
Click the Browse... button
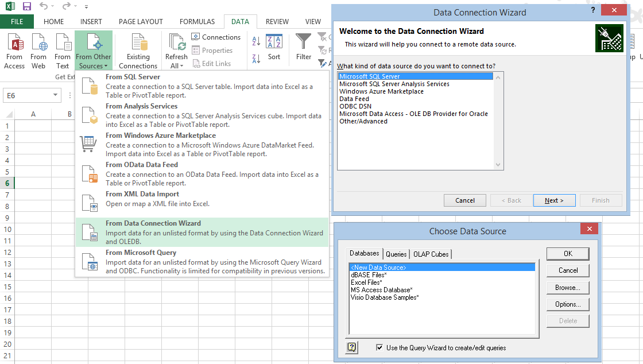tap(568, 288)
